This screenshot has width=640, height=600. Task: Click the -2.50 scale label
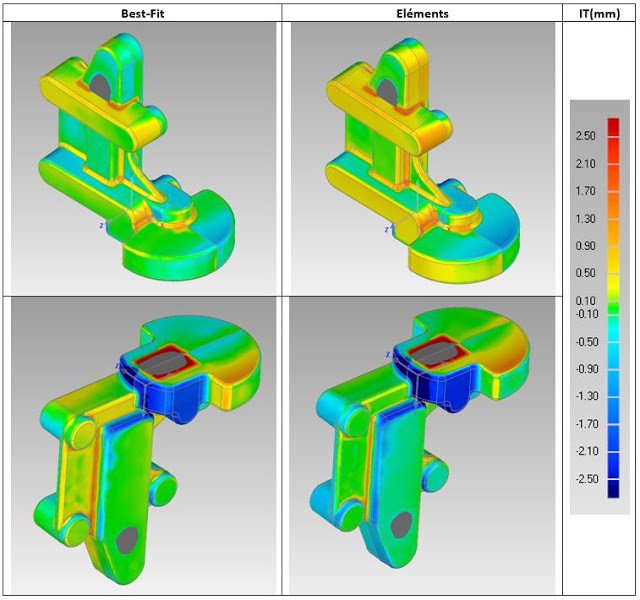click(587, 479)
